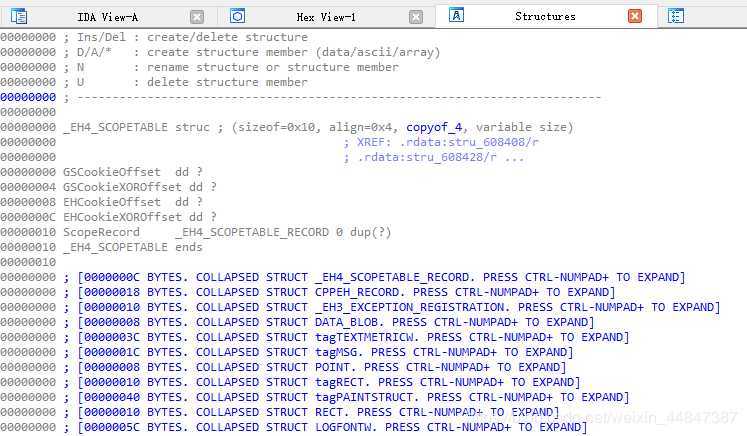The width and height of the screenshot is (747, 436).
Task: Follow XREF .rdata:stru_608408/r
Action: tap(469, 142)
